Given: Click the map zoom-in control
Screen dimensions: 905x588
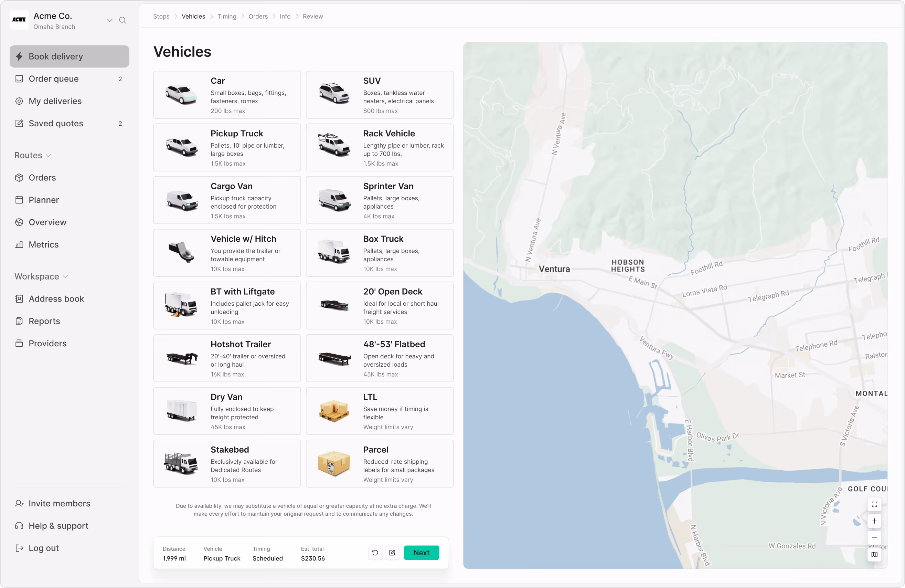Looking at the screenshot, I should coord(874,521).
